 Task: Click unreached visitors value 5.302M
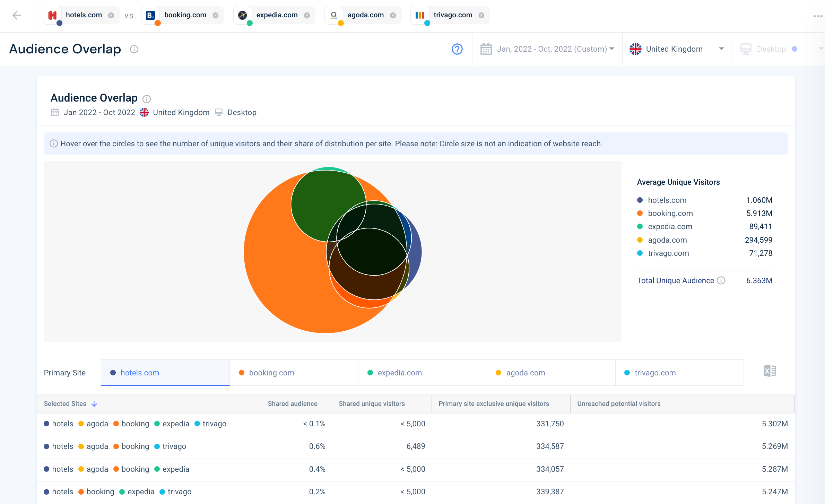(775, 424)
